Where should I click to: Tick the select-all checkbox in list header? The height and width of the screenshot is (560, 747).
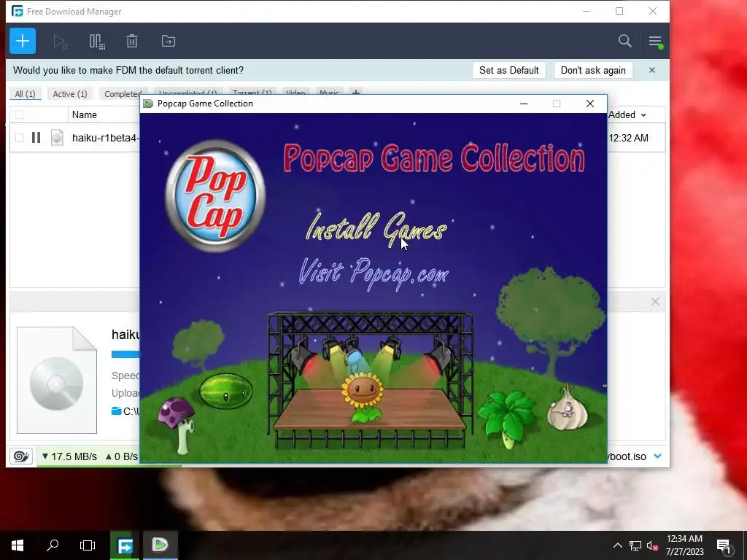20,114
